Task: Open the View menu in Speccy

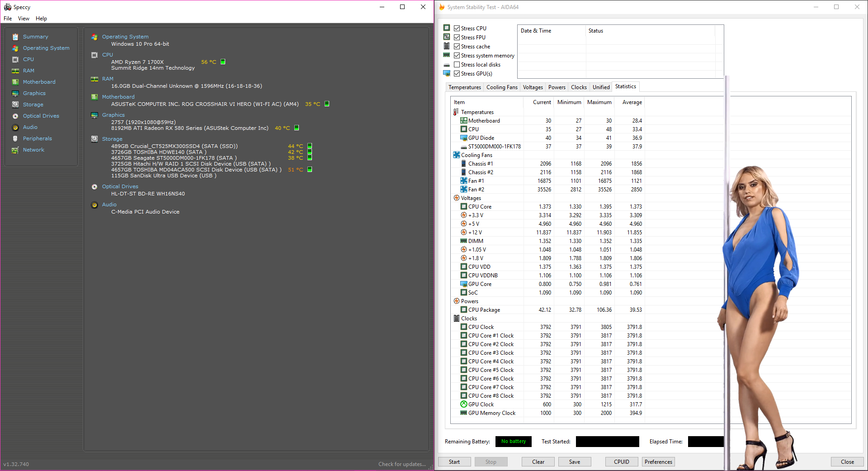Action: (x=24, y=19)
